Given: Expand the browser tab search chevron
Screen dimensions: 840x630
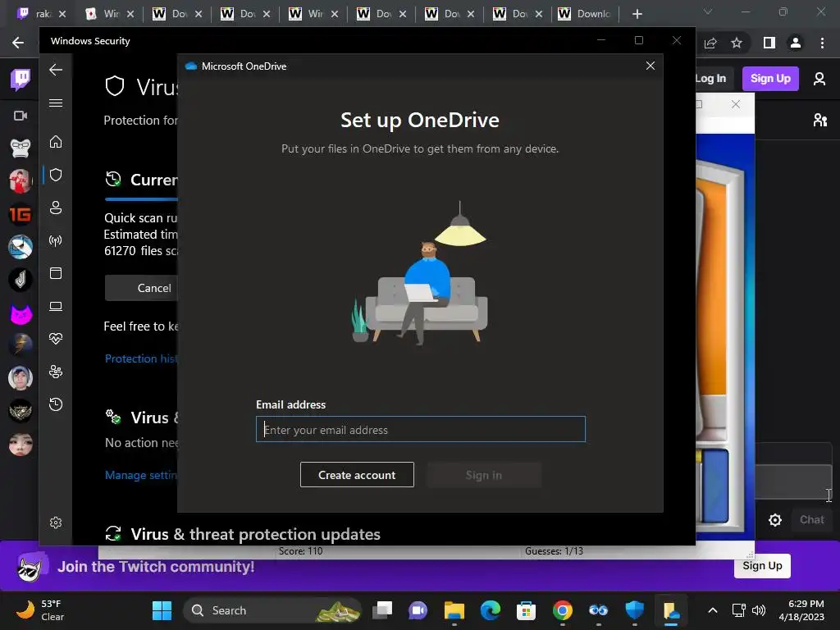Looking at the screenshot, I should pos(708,11).
